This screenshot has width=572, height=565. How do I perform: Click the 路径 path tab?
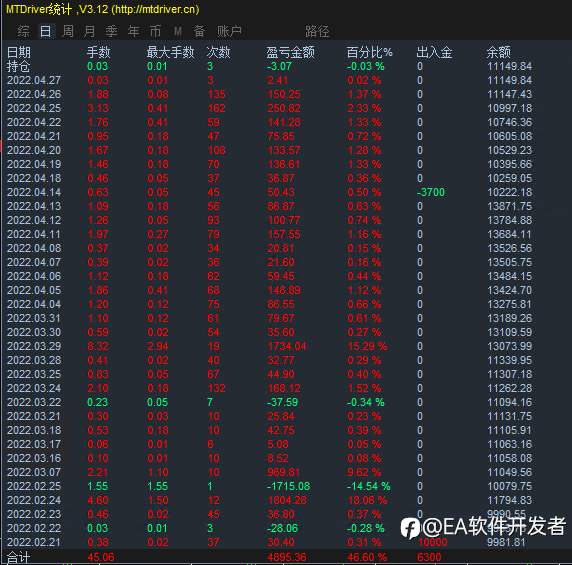pyautogui.click(x=317, y=31)
